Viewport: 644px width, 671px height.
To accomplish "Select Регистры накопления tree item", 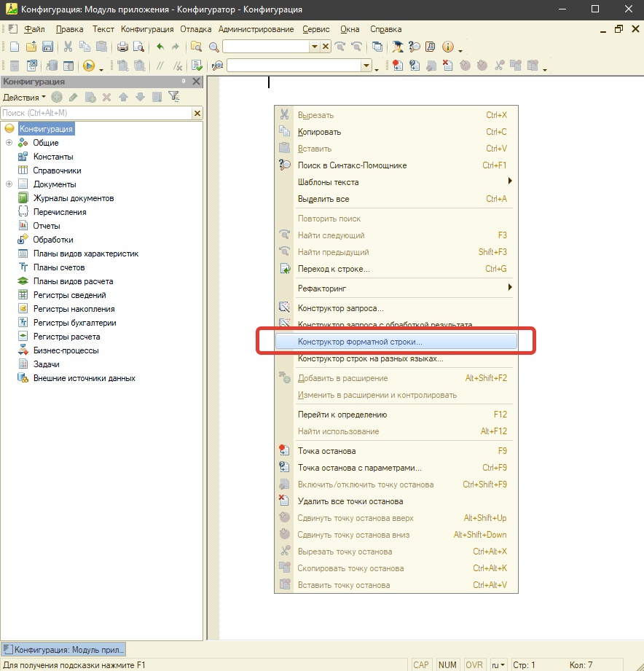I will (x=74, y=308).
